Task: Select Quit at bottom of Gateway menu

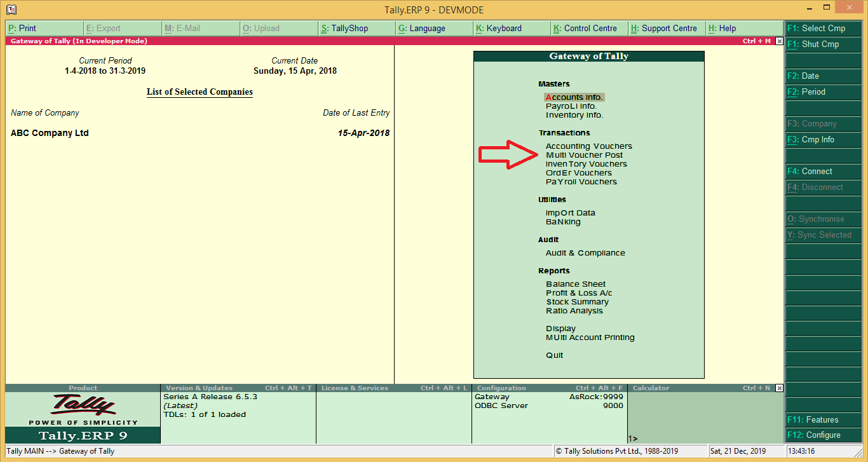Action: click(x=554, y=355)
